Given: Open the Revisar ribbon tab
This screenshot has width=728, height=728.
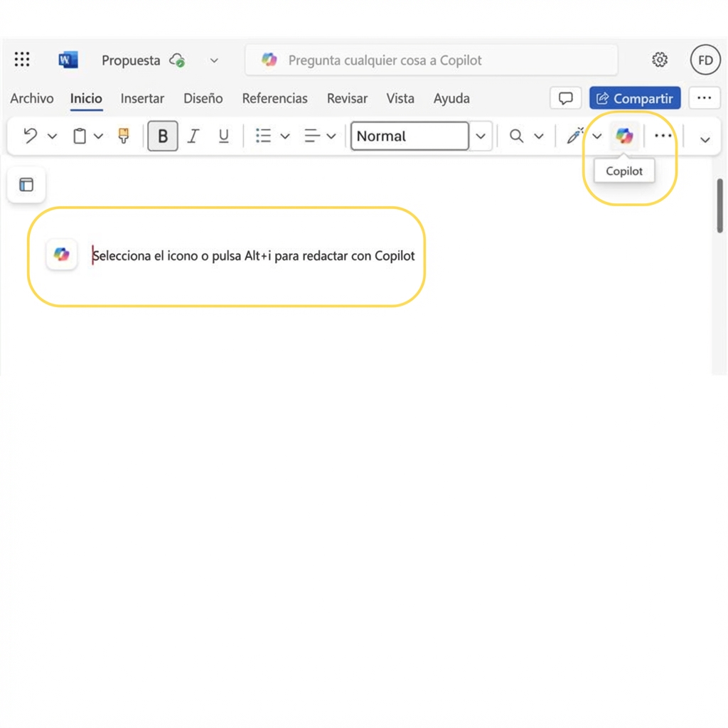Looking at the screenshot, I should [347, 98].
